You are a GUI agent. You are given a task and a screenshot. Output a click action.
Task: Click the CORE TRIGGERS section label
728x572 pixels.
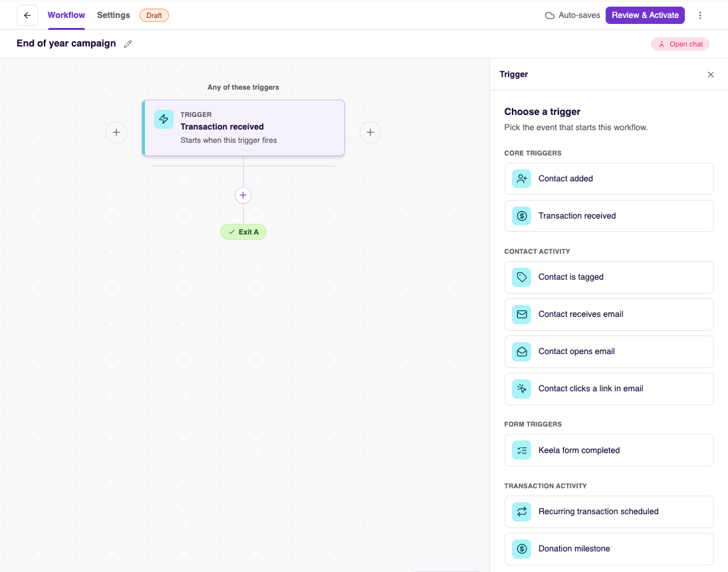click(x=533, y=153)
